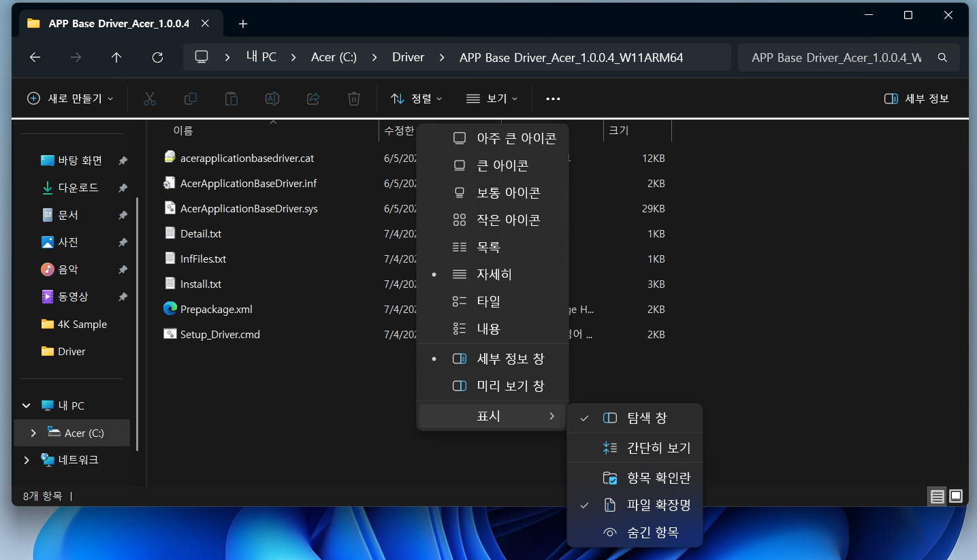Choose 작은 아이콘 small icons

pos(492,220)
